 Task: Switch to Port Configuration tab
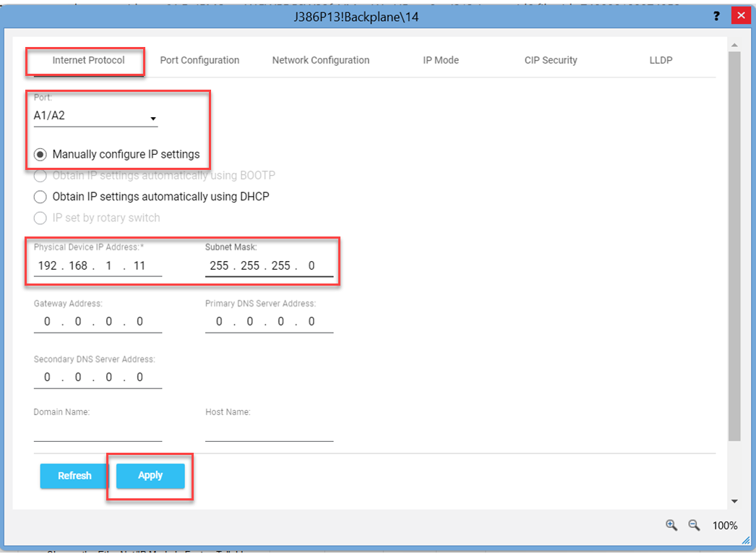pos(199,60)
